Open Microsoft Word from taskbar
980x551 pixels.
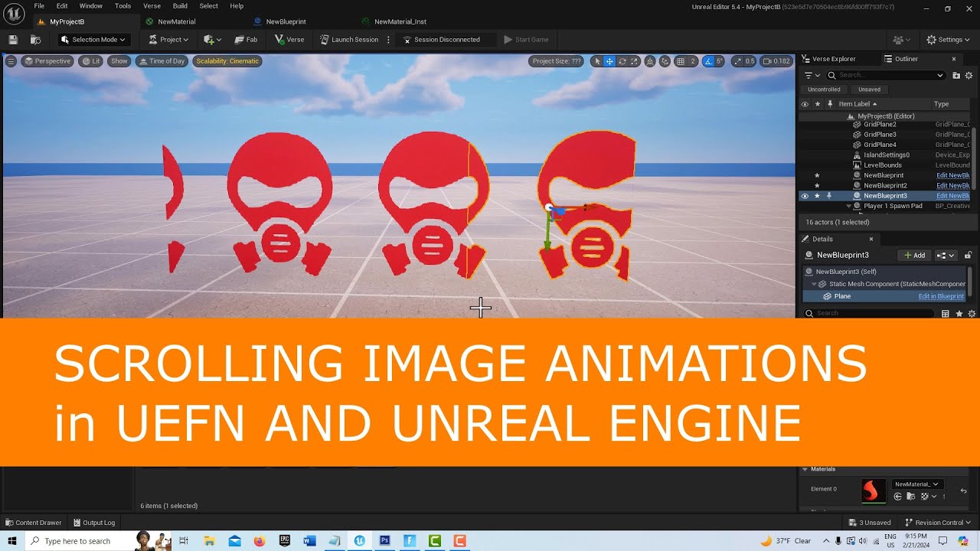click(x=309, y=541)
